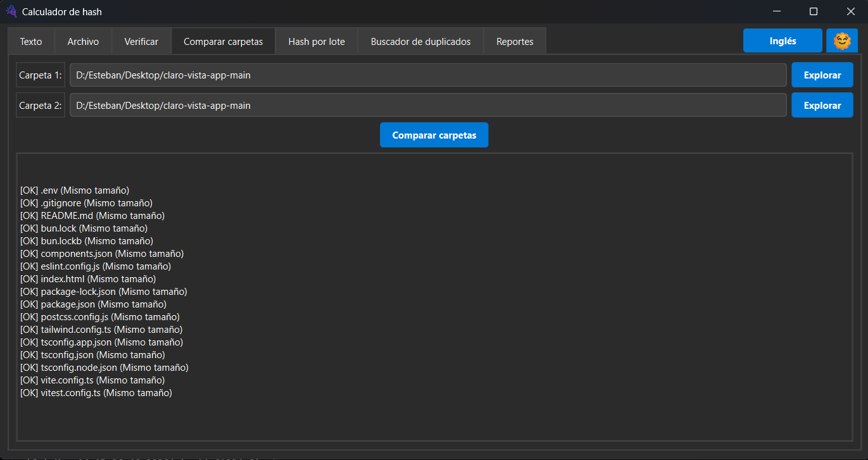Switch to the Reportes tab
The width and height of the screenshot is (868, 460).
[x=515, y=42]
